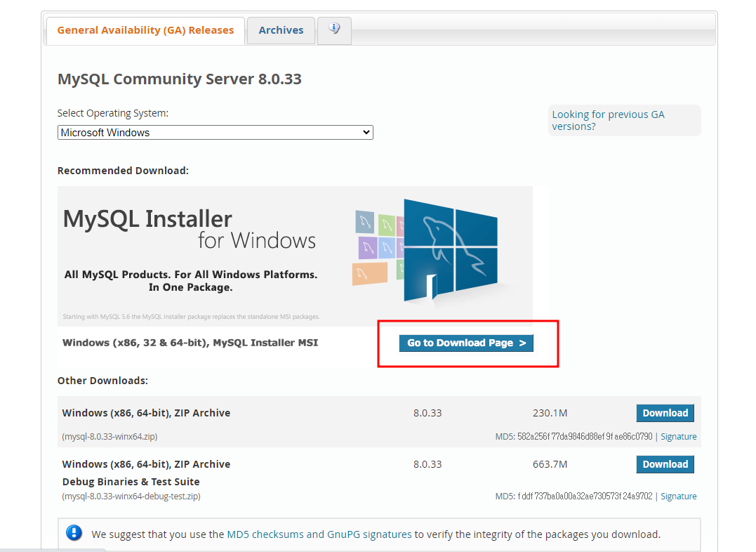The width and height of the screenshot is (756, 552).
Task: Click the Windows logo graphic in the installer banner
Action: (x=451, y=251)
